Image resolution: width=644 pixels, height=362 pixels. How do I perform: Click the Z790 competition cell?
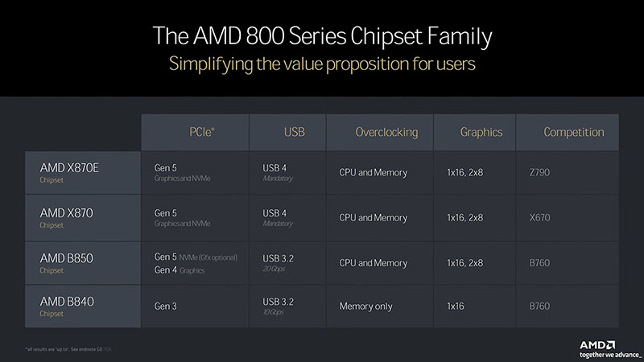(x=541, y=172)
